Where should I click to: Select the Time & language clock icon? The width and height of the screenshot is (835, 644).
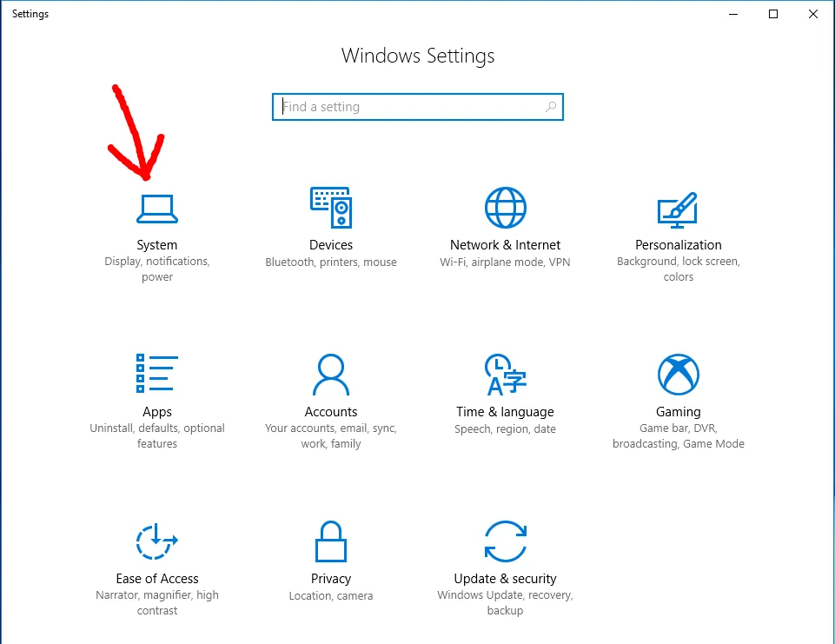click(505, 374)
